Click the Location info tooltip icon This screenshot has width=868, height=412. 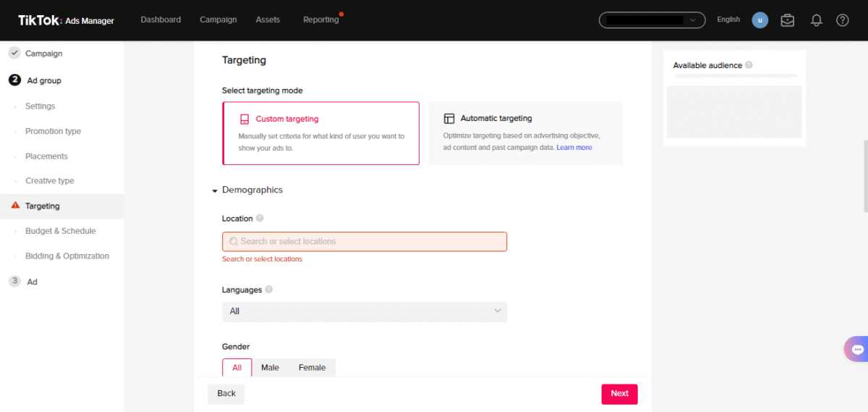click(260, 218)
